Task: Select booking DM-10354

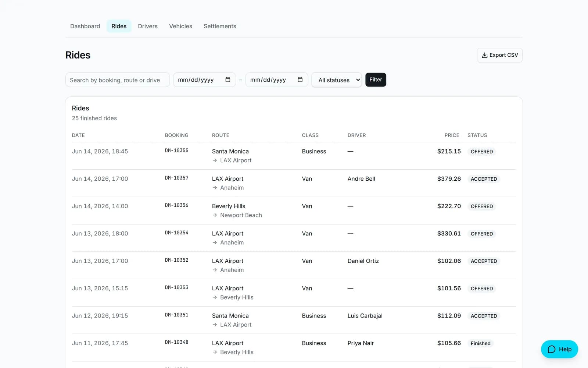Action: pos(176,233)
